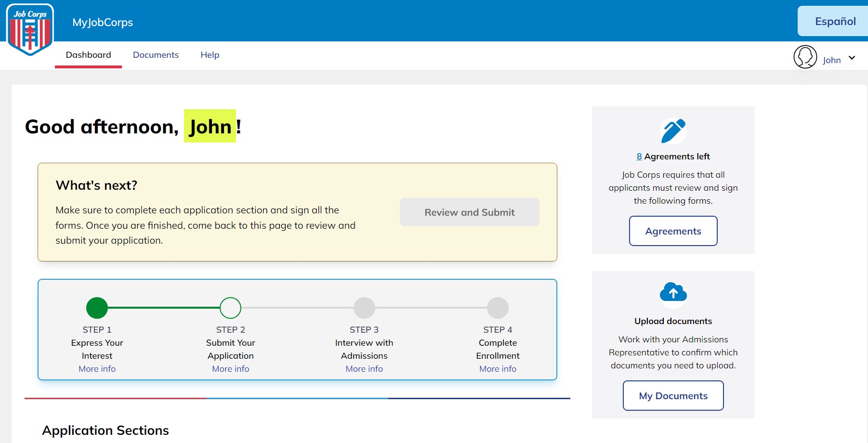Open the Agreements button
The image size is (868, 443).
673,231
